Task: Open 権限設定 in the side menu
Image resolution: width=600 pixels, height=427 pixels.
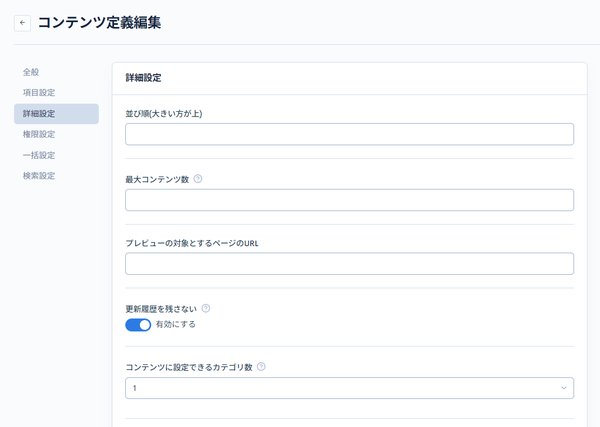Action: point(56,134)
